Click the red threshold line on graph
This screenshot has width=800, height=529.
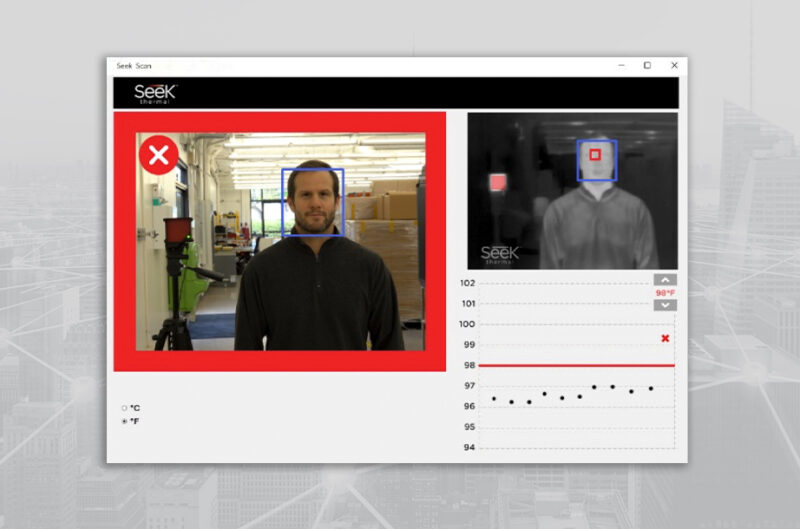click(x=570, y=365)
